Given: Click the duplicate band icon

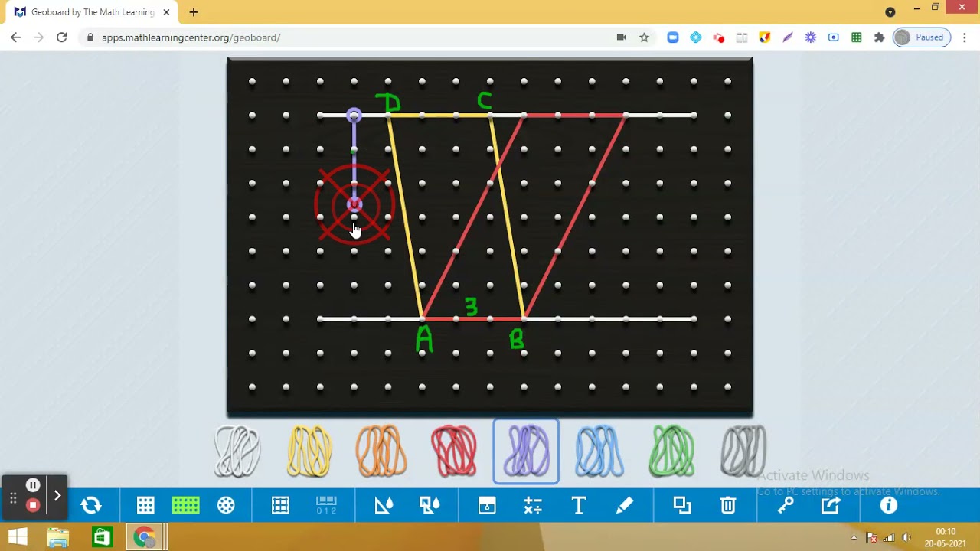Looking at the screenshot, I should (x=681, y=505).
